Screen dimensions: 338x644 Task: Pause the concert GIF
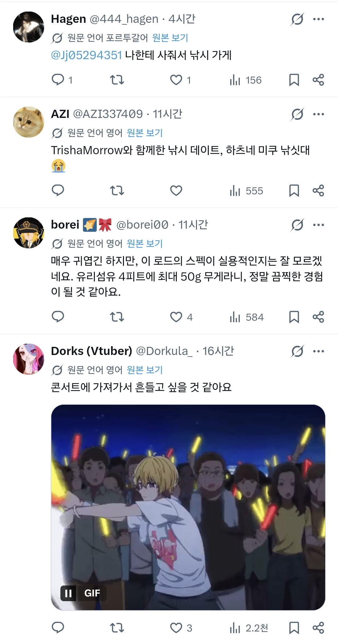pos(68,593)
